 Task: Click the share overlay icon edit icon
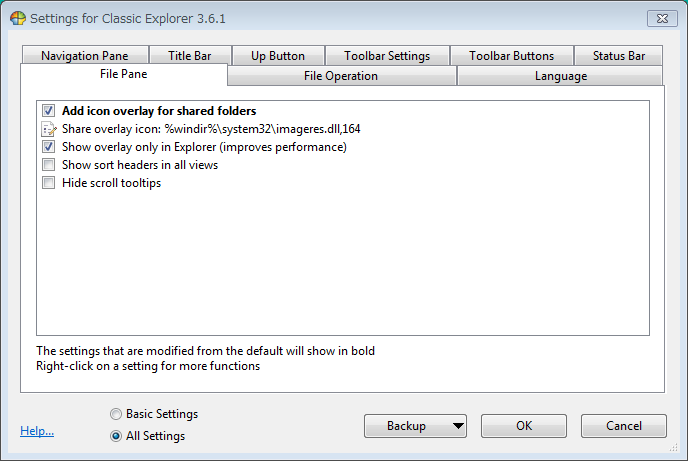49,129
